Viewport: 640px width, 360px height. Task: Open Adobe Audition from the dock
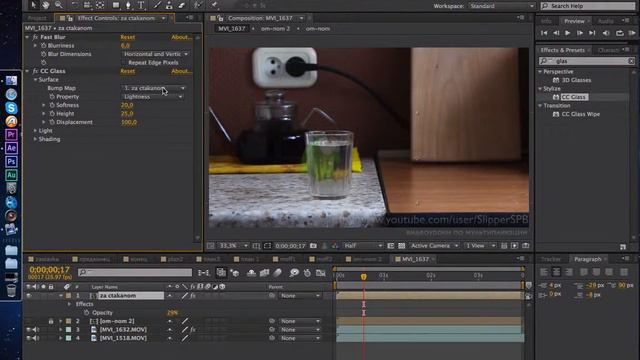pyautogui.click(x=11, y=175)
